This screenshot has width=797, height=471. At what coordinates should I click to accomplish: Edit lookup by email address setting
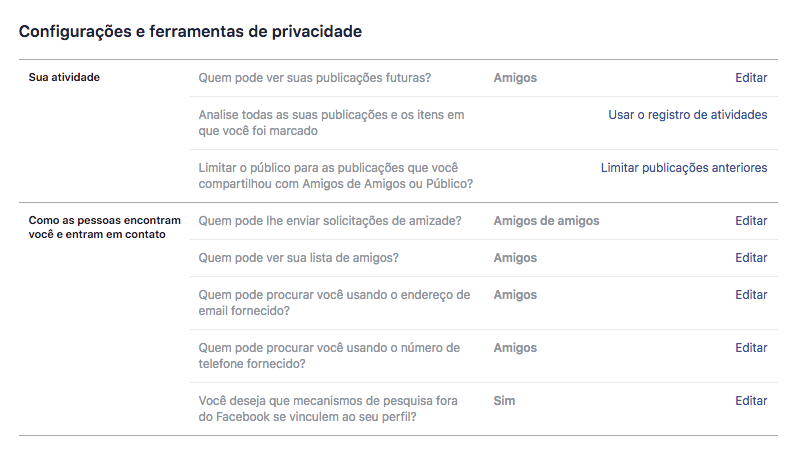751,295
